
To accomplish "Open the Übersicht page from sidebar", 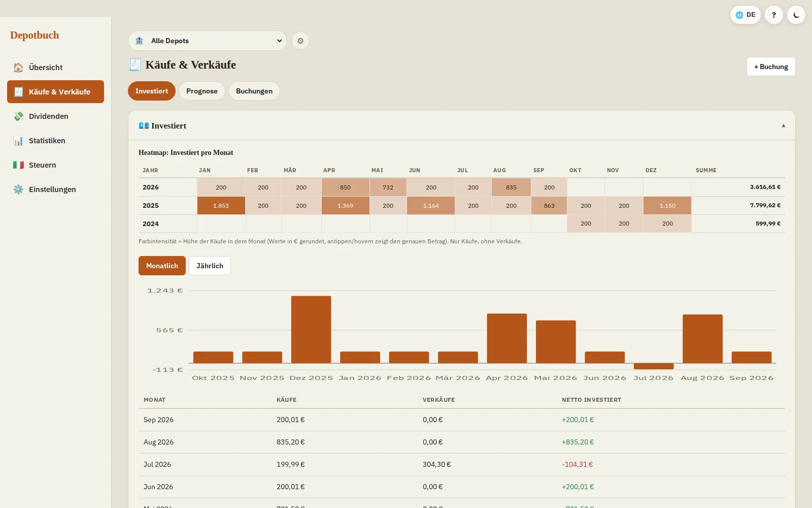I will coord(55,68).
